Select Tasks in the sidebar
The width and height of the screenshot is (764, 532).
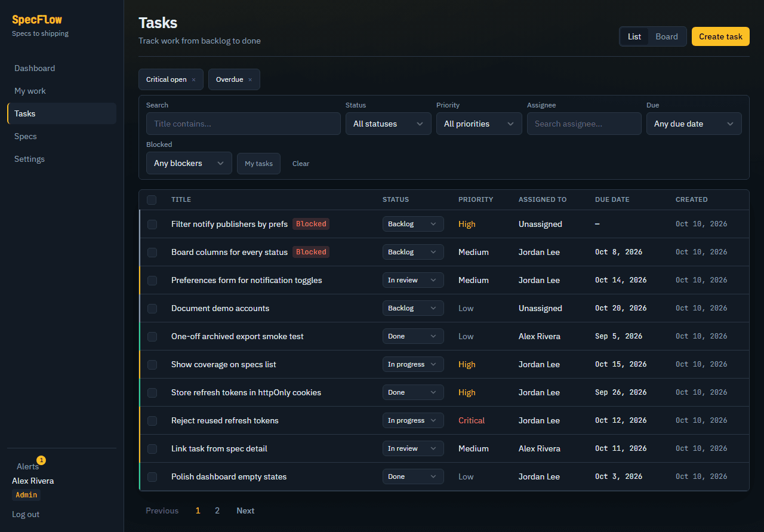[61, 113]
